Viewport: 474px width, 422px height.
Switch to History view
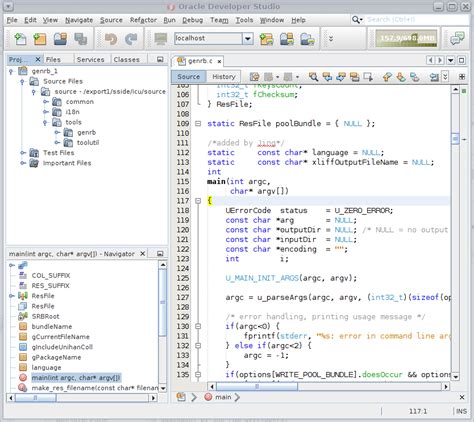(224, 77)
